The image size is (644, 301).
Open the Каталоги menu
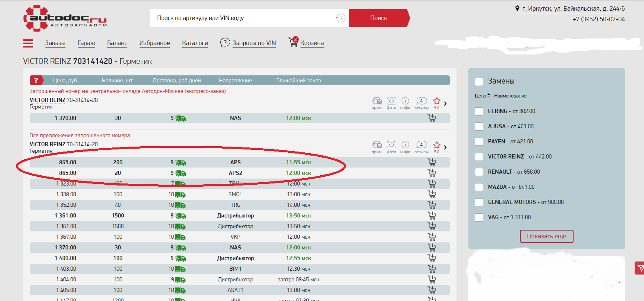click(x=195, y=43)
